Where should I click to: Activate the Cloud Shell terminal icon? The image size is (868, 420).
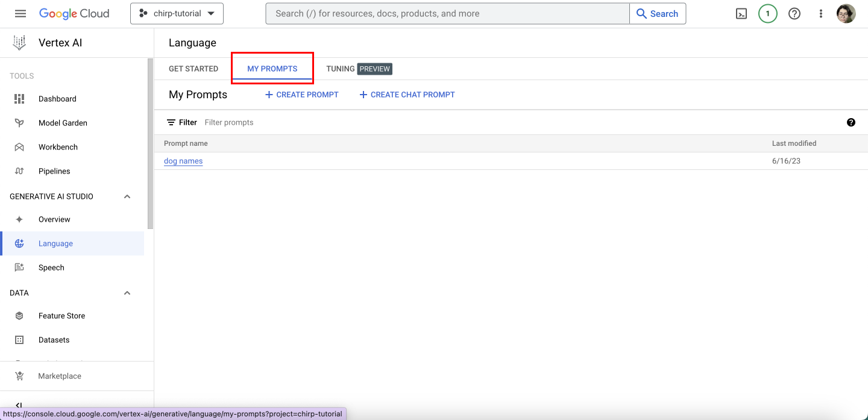(x=742, y=14)
